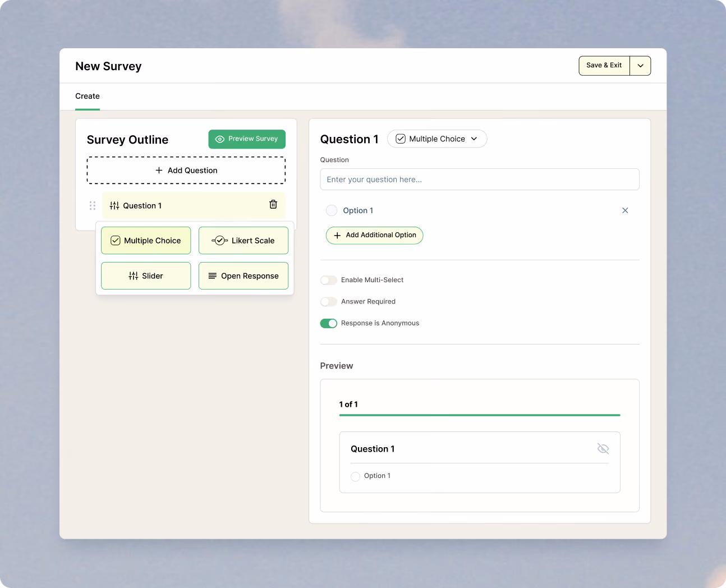726x588 pixels.
Task: Click the '1 of 1' progress text
Action: (348, 405)
